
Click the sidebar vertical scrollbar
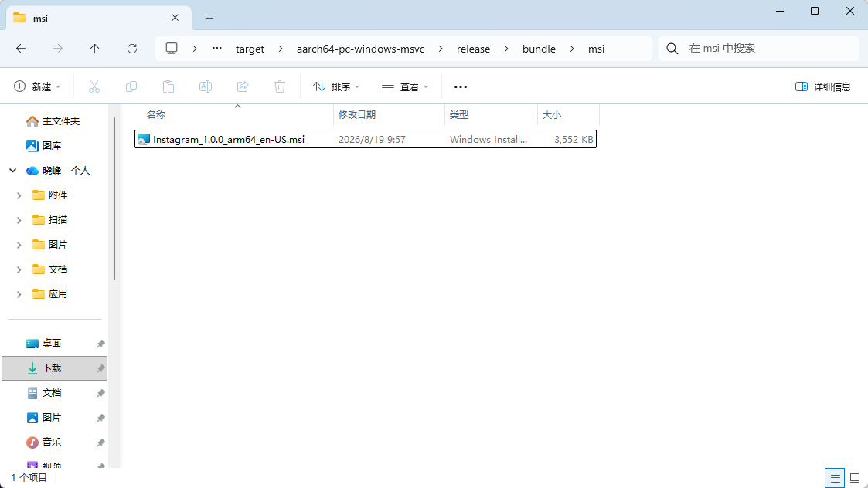(x=114, y=198)
